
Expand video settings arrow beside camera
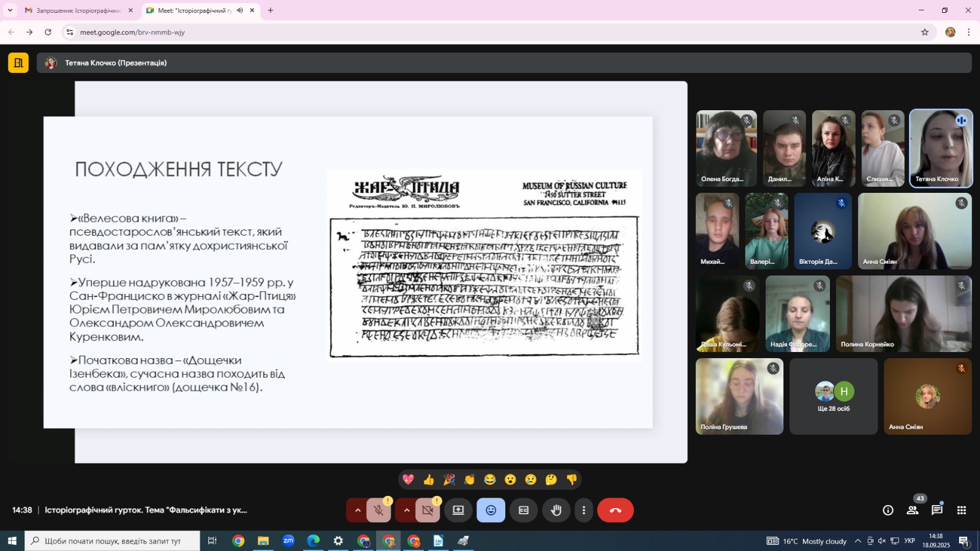click(x=407, y=511)
